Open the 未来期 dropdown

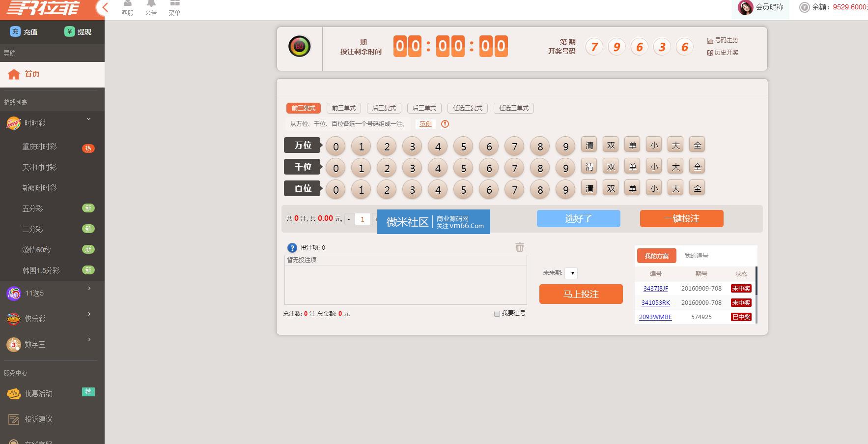(x=571, y=273)
